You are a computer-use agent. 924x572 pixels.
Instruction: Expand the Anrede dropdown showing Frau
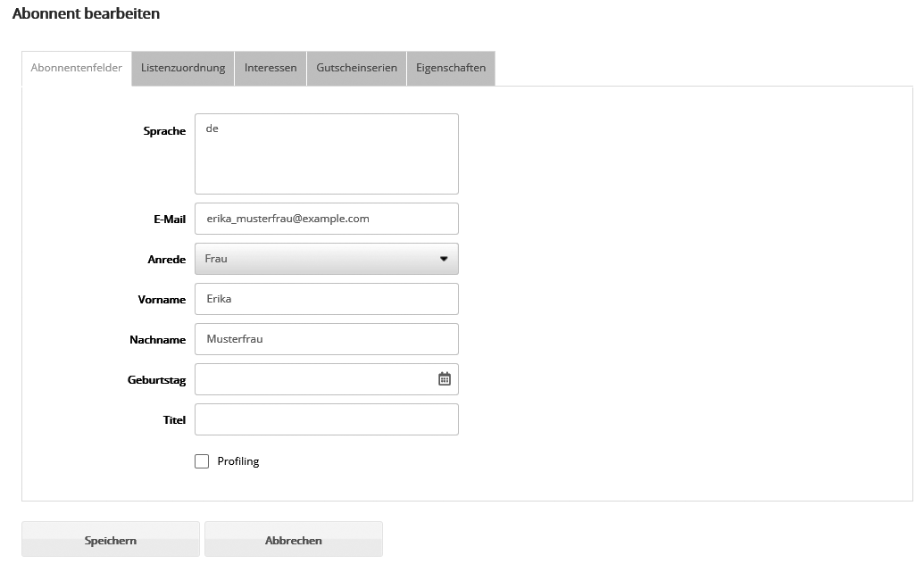pos(327,259)
